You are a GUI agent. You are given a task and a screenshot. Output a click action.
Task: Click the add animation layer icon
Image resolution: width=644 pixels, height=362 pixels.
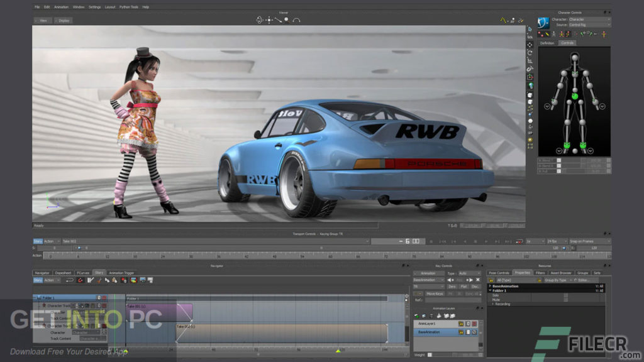pyautogui.click(x=416, y=315)
